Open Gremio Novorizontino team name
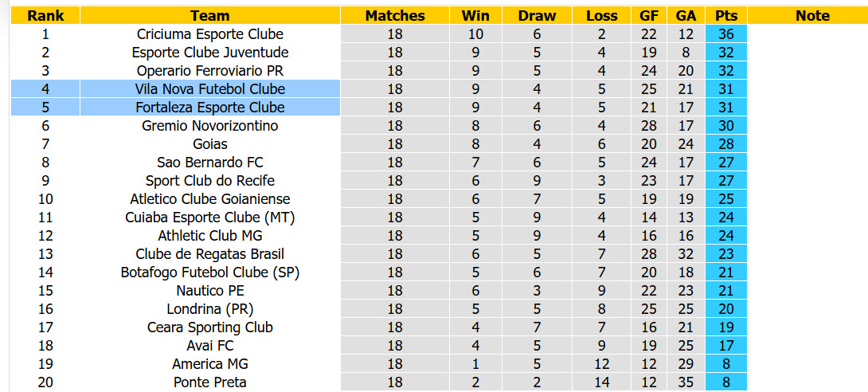The height and width of the screenshot is (392, 868). pos(210,126)
